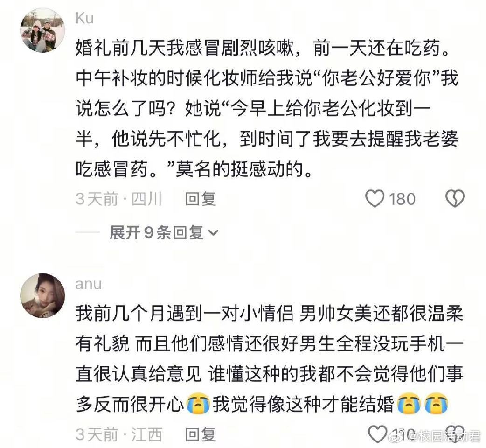Select anu's comment about the young couple
Image resolution: width=486 pixels, height=448 pixels.
click(x=269, y=359)
